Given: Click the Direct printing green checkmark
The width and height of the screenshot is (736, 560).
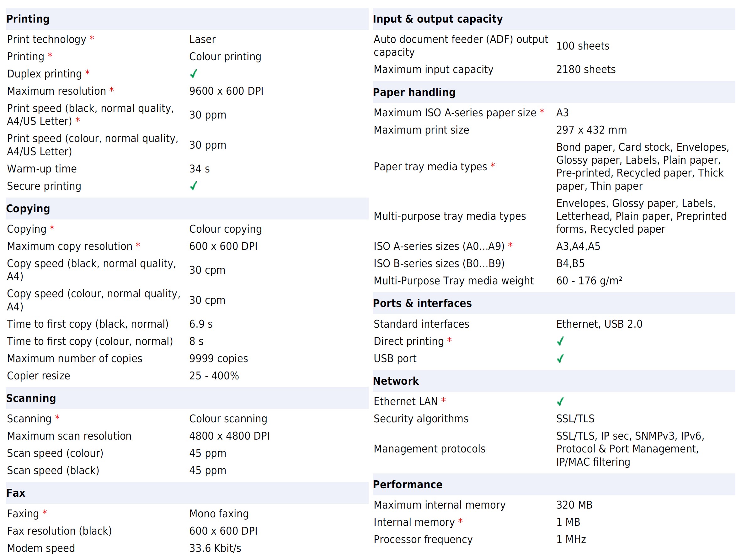Looking at the screenshot, I should [x=560, y=341].
